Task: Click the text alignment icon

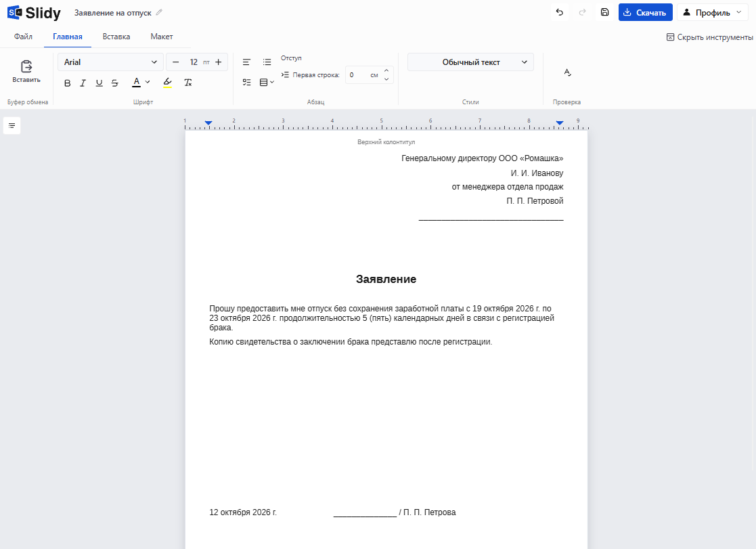Action: 246,62
